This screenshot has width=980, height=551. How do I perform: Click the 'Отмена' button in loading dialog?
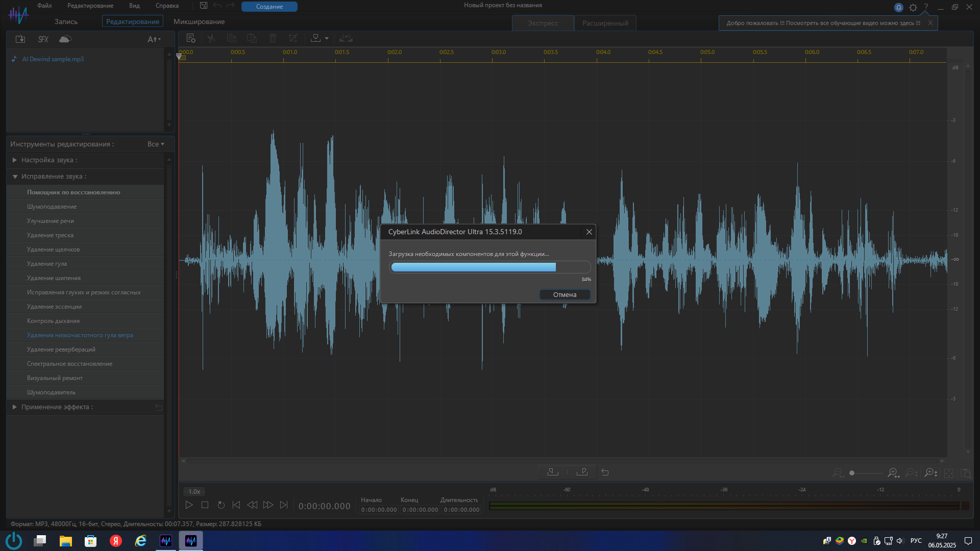565,295
